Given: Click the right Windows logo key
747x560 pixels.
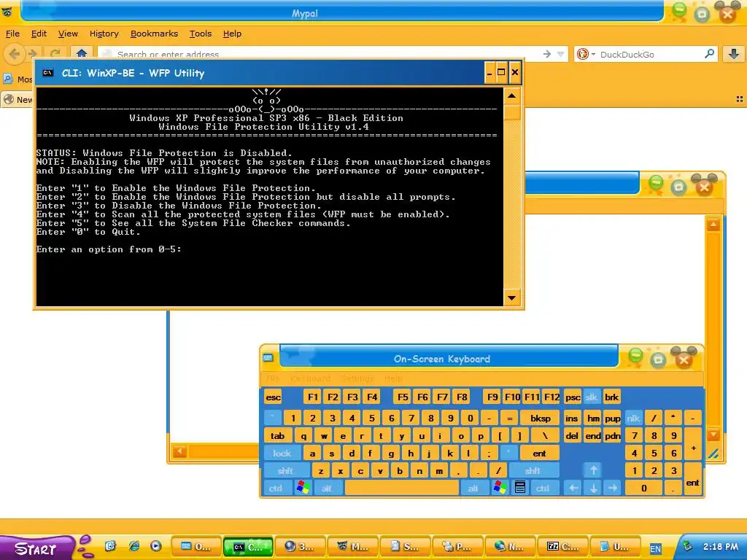Looking at the screenshot, I should 500,487.
